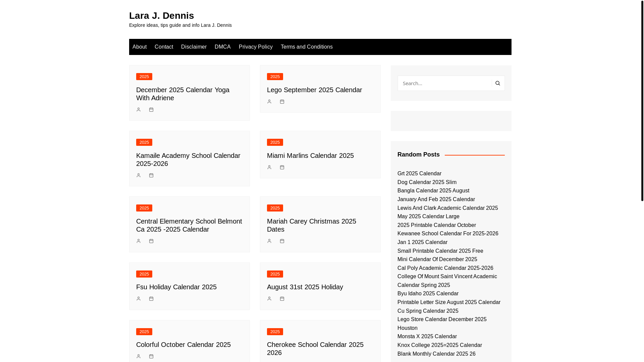Open Monsta X 2025 Calendar link
Viewport: 644px width, 362px height.
tap(427, 337)
